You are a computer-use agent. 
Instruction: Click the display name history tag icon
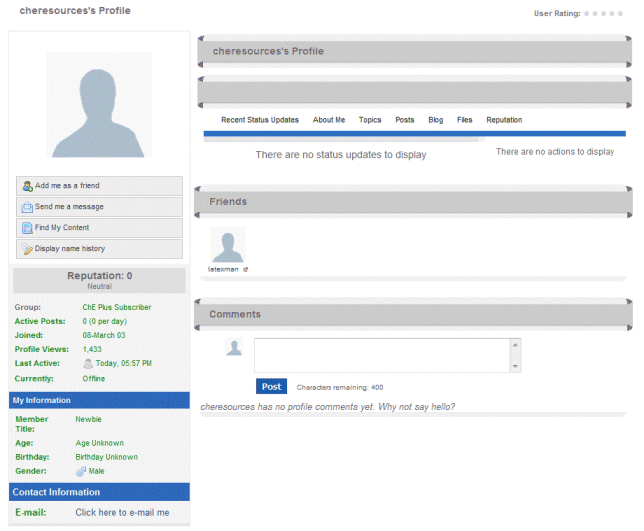(x=27, y=249)
